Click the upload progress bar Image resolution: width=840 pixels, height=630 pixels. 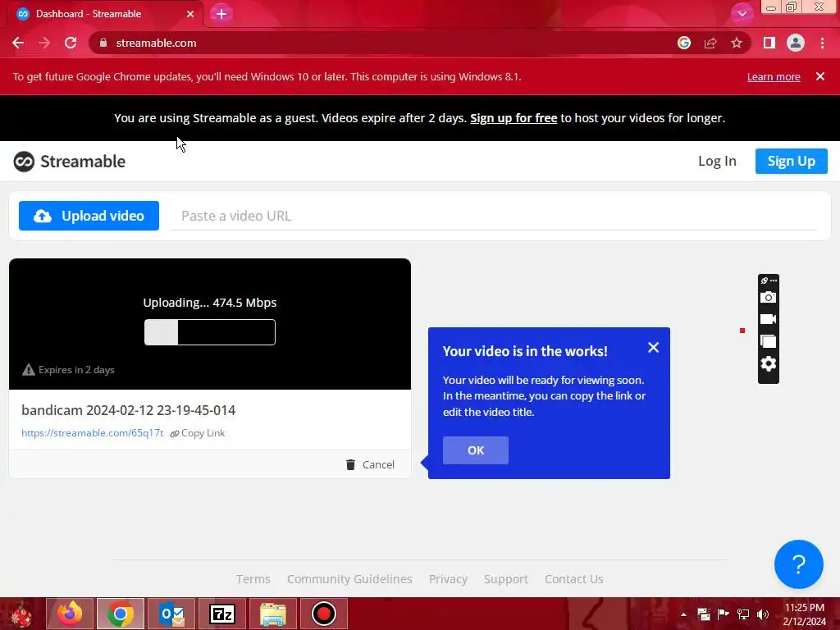pyautogui.click(x=210, y=332)
